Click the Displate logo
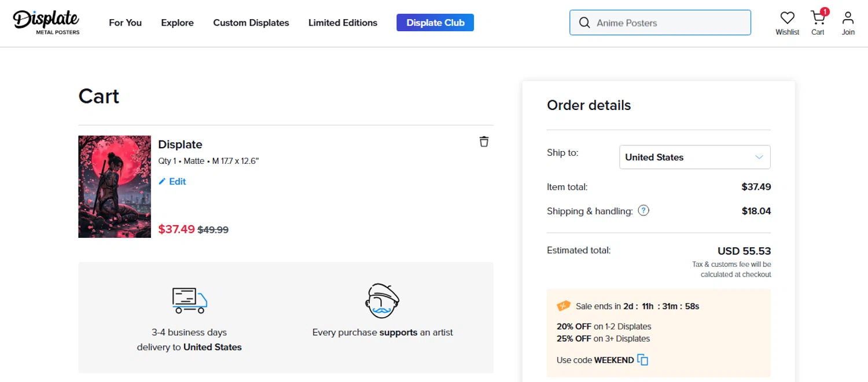 coord(46,22)
